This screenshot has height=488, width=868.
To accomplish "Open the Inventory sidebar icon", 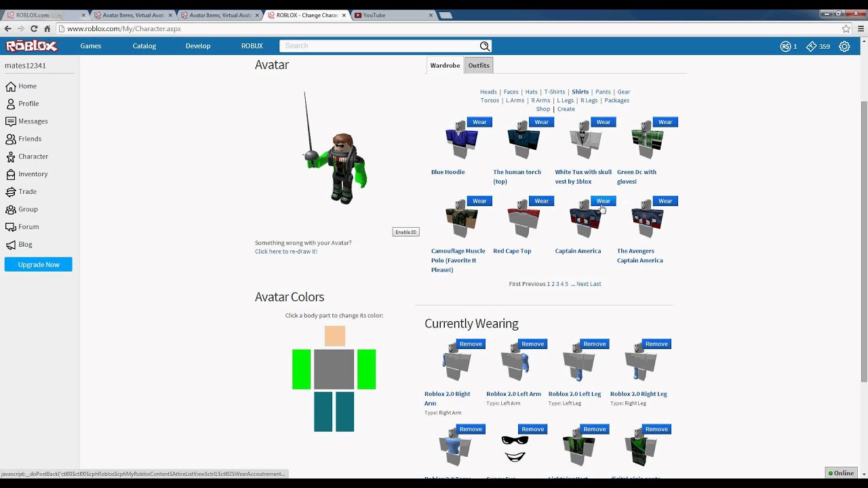I will click(10, 174).
